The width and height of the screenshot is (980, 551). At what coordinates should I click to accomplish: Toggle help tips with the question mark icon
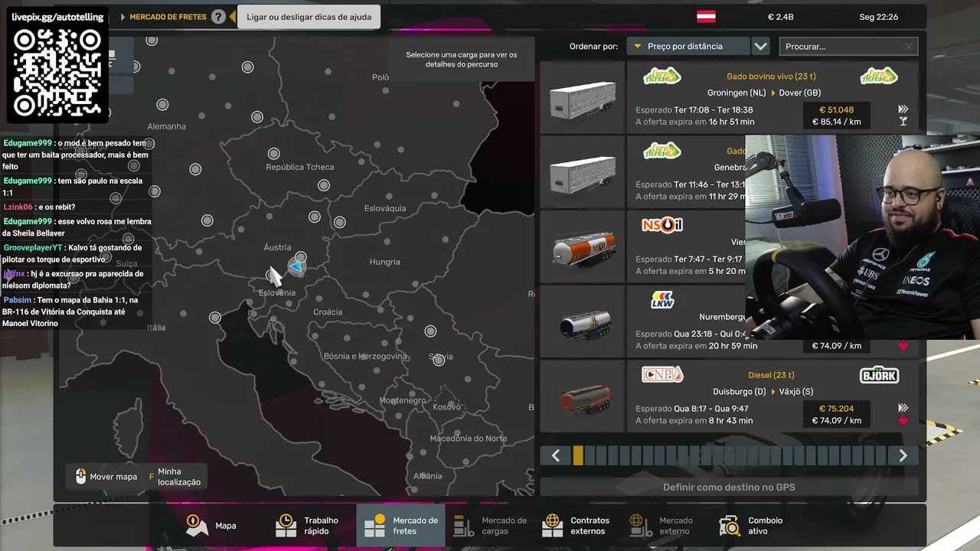coord(218,17)
